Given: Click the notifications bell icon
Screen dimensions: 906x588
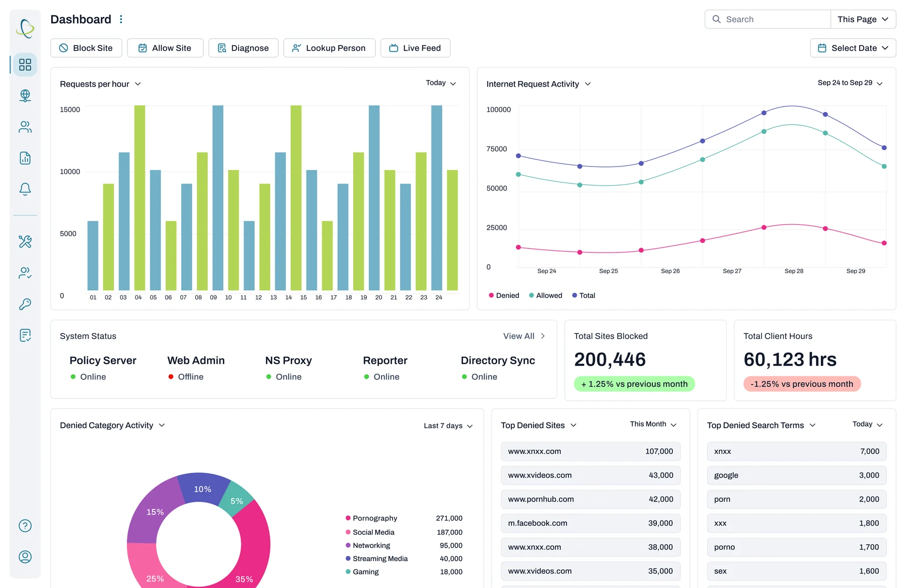Looking at the screenshot, I should tap(25, 189).
